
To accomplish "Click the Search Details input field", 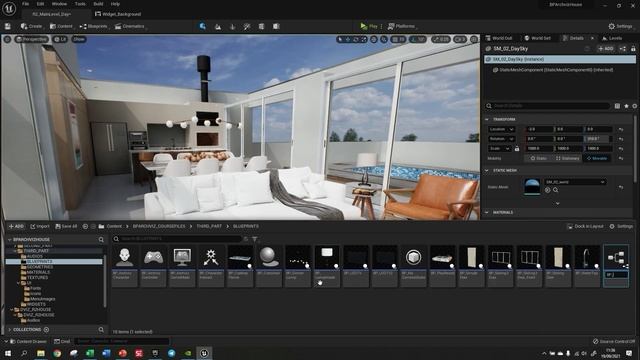I will tap(547, 106).
